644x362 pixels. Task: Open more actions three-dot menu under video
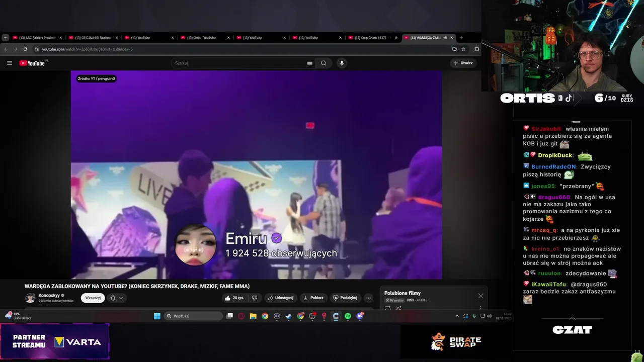pos(368,298)
